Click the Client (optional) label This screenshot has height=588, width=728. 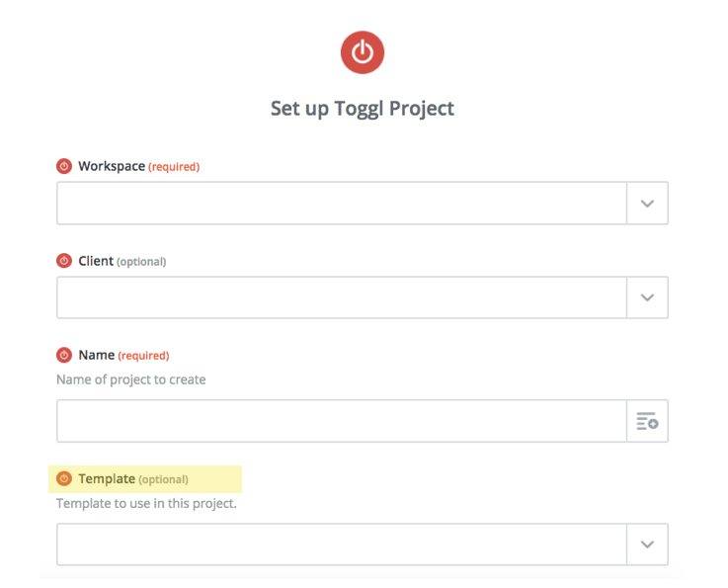pyautogui.click(x=121, y=261)
